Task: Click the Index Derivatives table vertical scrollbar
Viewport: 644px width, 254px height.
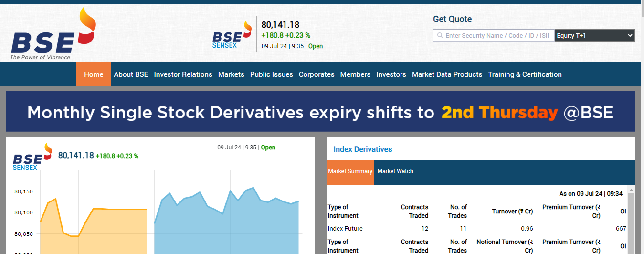Action: coord(631,220)
